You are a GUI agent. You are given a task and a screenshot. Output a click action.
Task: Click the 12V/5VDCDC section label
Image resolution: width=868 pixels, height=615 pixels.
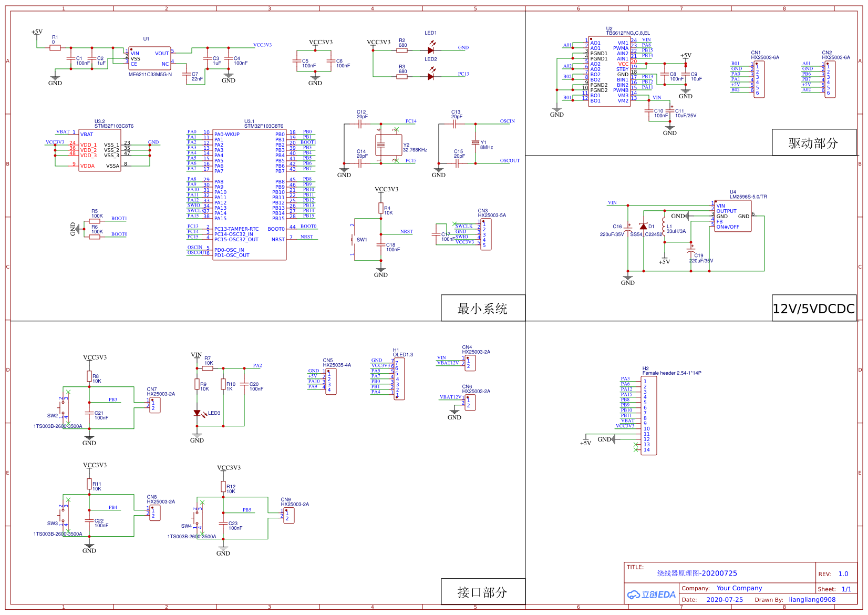tap(813, 309)
